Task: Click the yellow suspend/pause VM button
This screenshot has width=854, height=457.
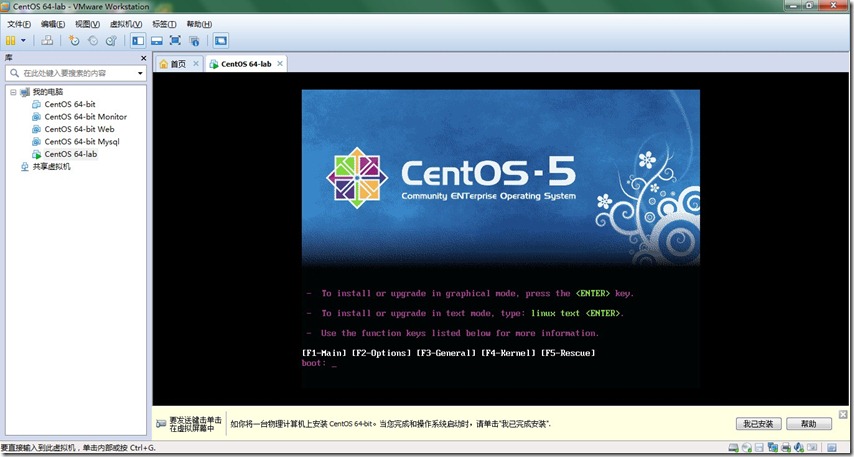Action: pyautogui.click(x=10, y=40)
